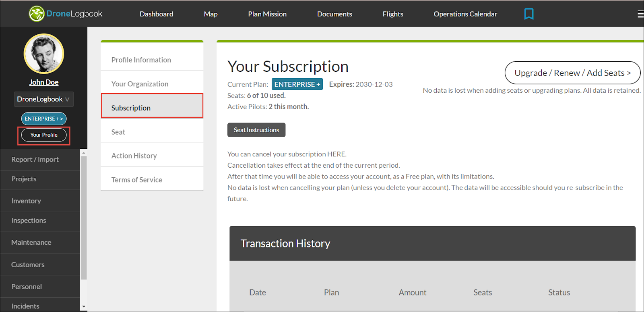Click Upgrade / Renew / Add Seats button
This screenshot has width=644, height=312.
pyautogui.click(x=572, y=73)
